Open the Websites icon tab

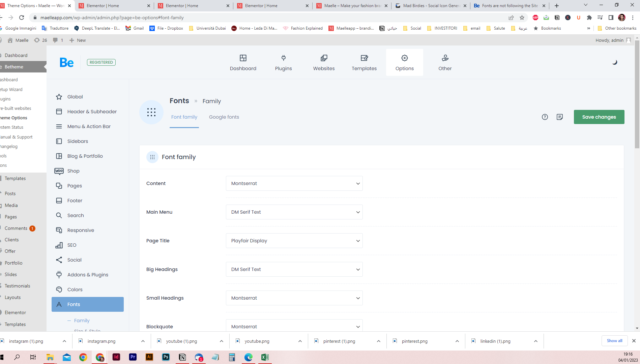(x=324, y=63)
